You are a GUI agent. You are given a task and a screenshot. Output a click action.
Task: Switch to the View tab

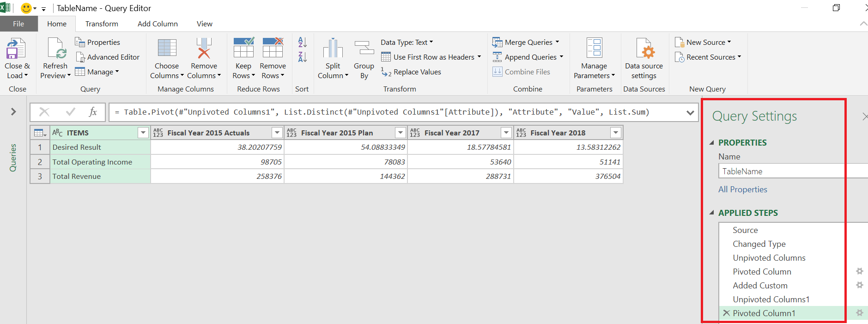click(x=204, y=24)
